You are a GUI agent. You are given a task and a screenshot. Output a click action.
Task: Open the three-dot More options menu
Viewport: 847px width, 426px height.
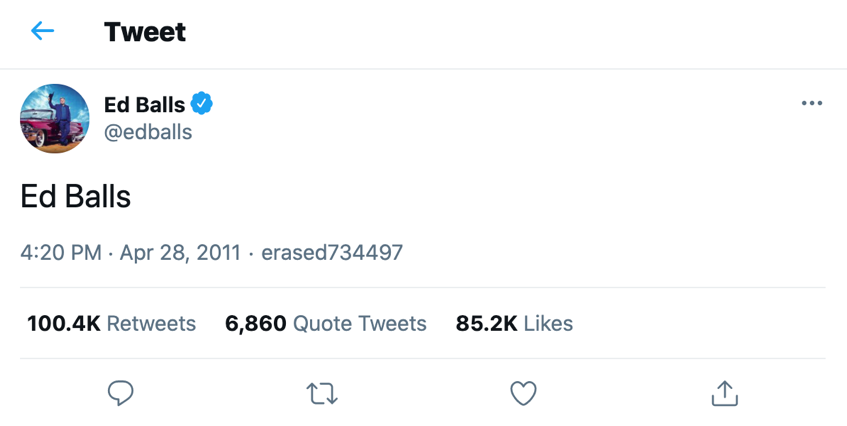pos(812,104)
